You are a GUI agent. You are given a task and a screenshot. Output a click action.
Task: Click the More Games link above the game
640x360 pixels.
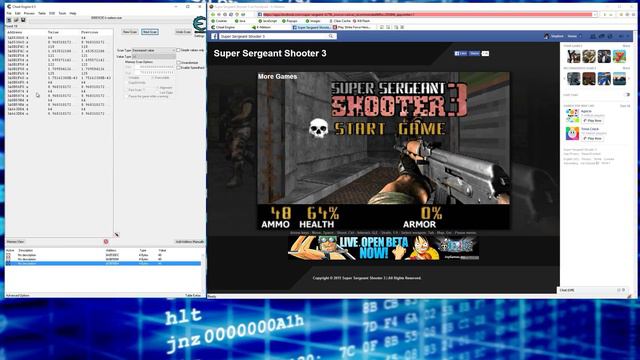(x=277, y=76)
